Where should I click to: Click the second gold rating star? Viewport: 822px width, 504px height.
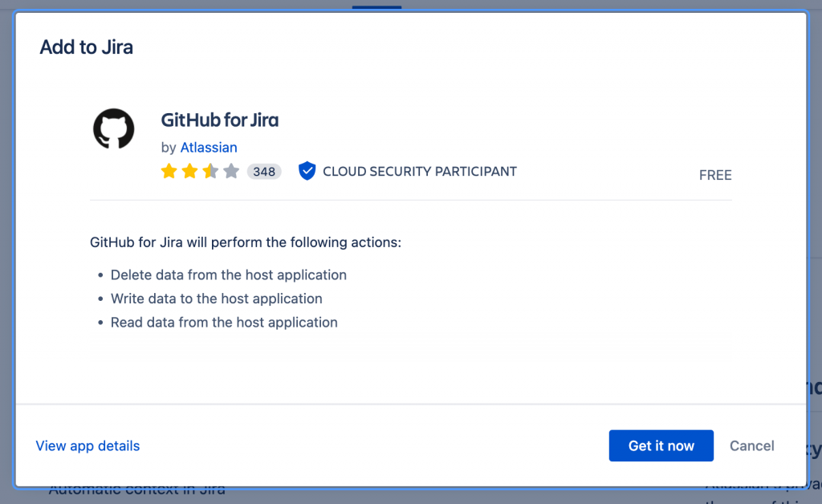click(189, 171)
